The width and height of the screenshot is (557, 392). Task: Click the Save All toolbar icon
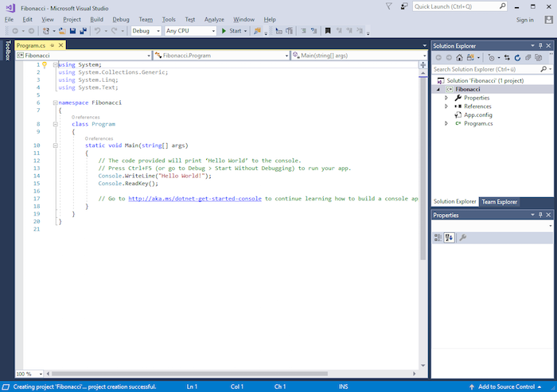pyautogui.click(x=83, y=31)
